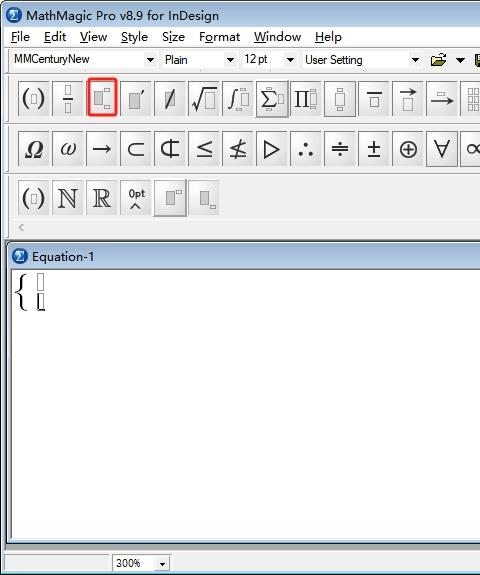
Task: Select the capital Omega Greek palette
Action: coord(34,149)
